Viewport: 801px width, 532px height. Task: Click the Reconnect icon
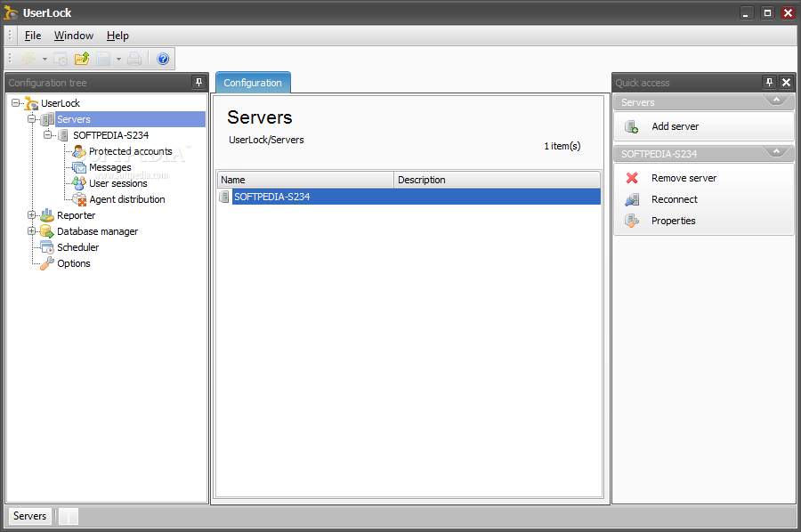point(632,199)
